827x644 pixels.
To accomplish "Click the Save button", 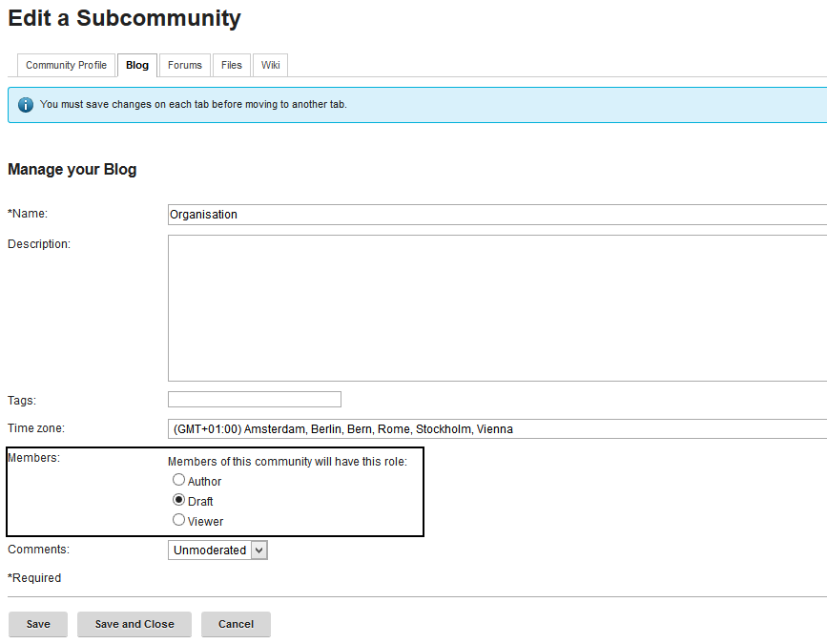I will click(38, 624).
